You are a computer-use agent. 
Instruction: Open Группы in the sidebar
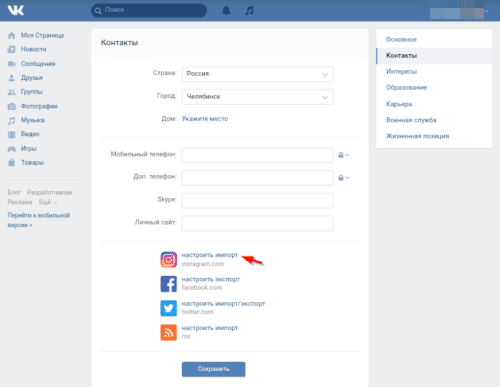(32, 92)
